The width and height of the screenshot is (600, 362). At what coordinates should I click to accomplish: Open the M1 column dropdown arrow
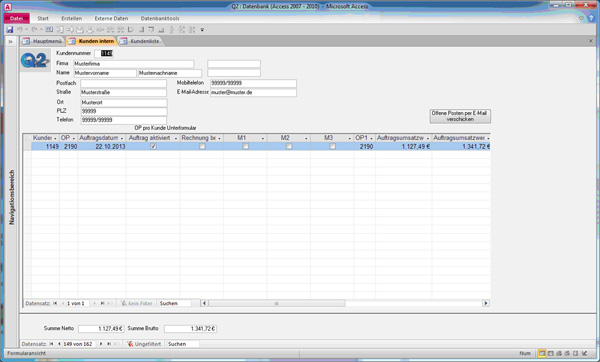pos(263,138)
